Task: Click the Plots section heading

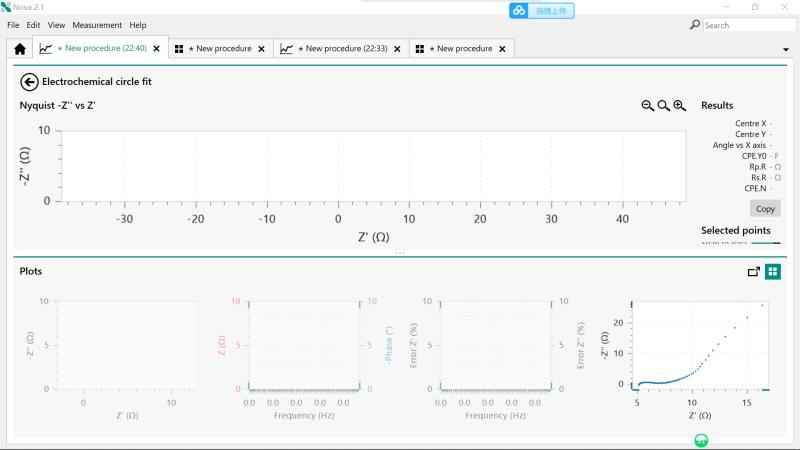Action: click(x=31, y=271)
